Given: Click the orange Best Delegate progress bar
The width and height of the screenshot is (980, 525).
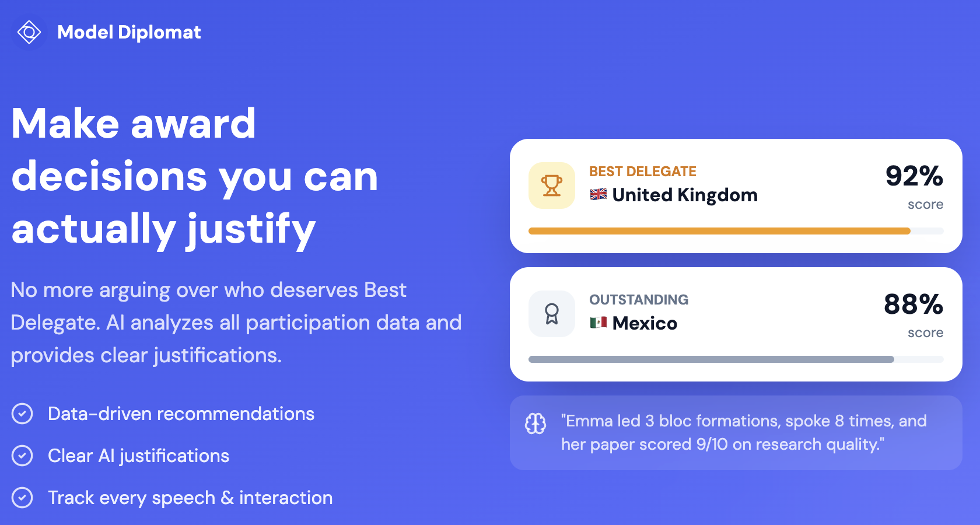Looking at the screenshot, I should coord(719,231).
